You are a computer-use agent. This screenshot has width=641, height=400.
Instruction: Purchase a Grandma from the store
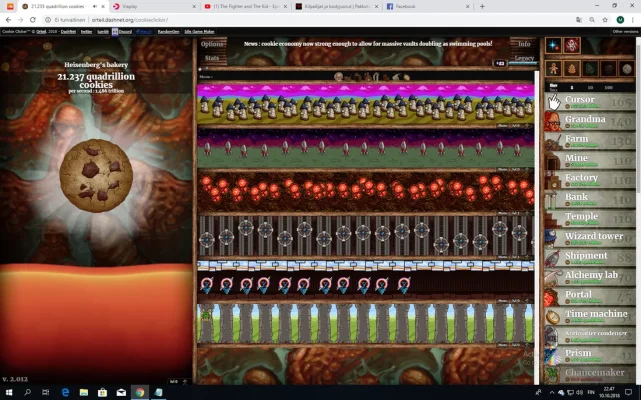(590, 121)
